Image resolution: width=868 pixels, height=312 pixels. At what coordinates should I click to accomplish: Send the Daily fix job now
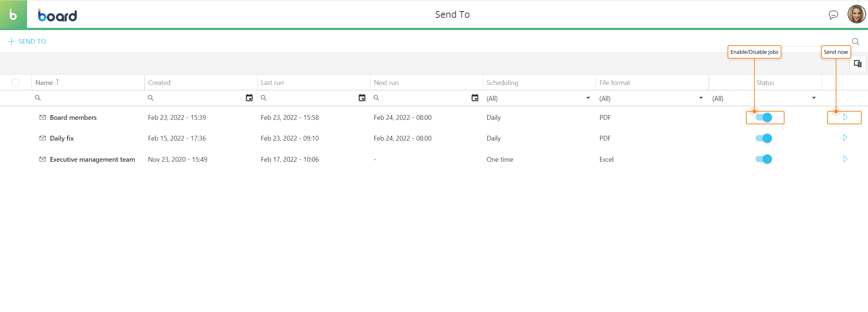tap(845, 138)
